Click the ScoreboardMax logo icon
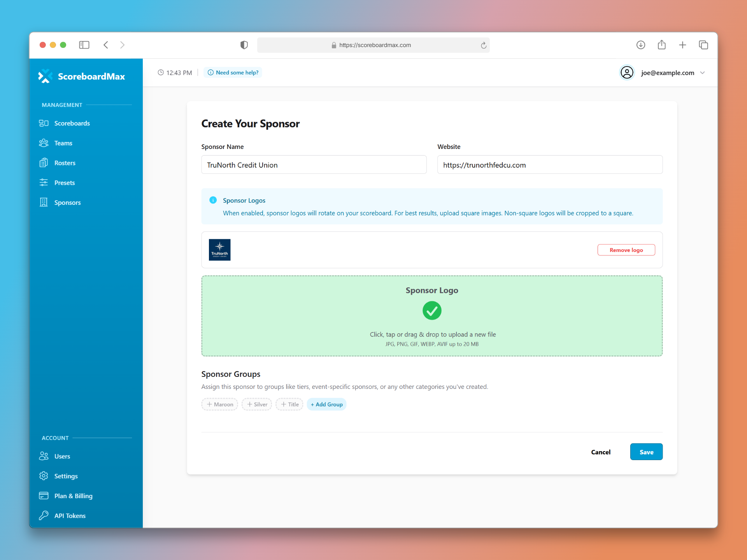The width and height of the screenshot is (747, 560). (45, 76)
